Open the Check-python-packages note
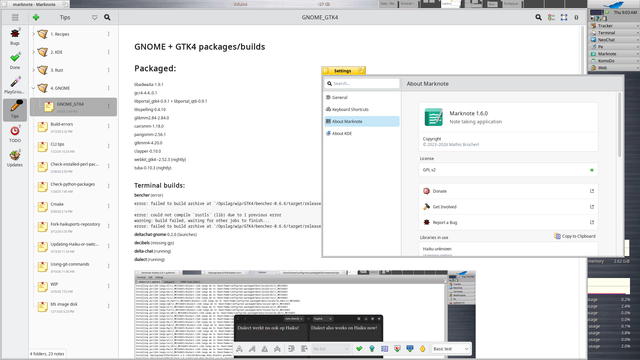The height and width of the screenshot is (360, 640). [73, 187]
